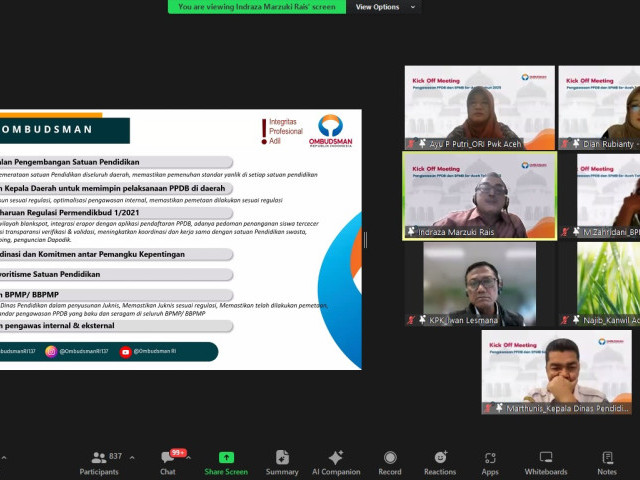Select Marthunis_Kepala Dinas Pendidikan video tile
The width and height of the screenshot is (640, 480).
(556, 372)
